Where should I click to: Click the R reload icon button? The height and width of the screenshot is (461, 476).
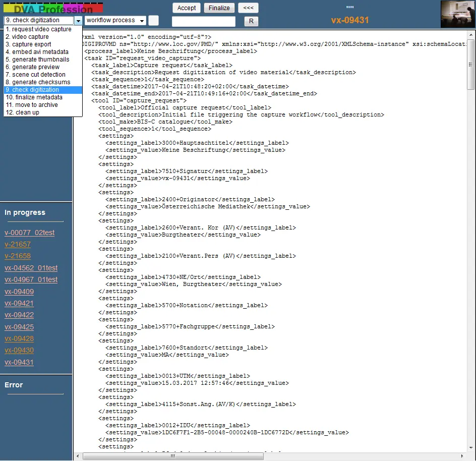pyautogui.click(x=251, y=21)
